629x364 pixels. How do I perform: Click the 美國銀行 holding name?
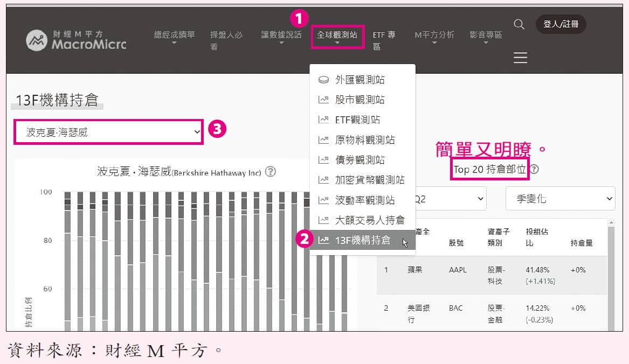[x=418, y=313]
